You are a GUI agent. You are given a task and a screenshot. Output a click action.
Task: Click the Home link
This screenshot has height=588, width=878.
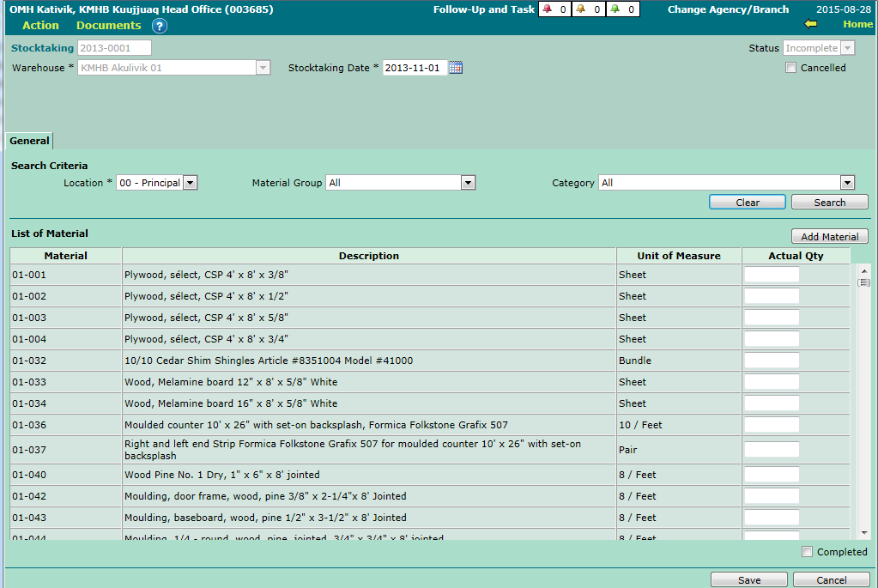pos(857,24)
